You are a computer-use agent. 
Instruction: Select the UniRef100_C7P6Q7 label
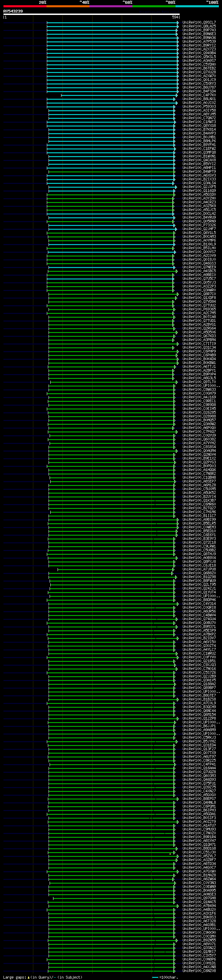199,431
